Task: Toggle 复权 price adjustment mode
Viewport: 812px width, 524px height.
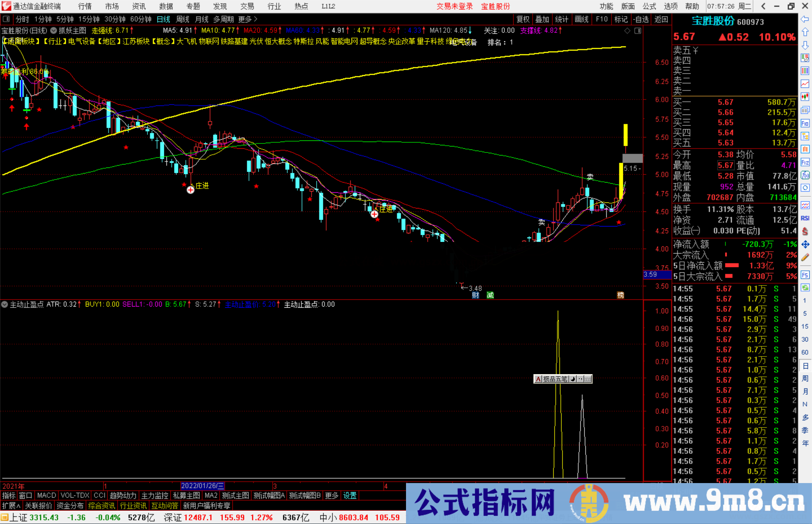Action: tap(523, 19)
